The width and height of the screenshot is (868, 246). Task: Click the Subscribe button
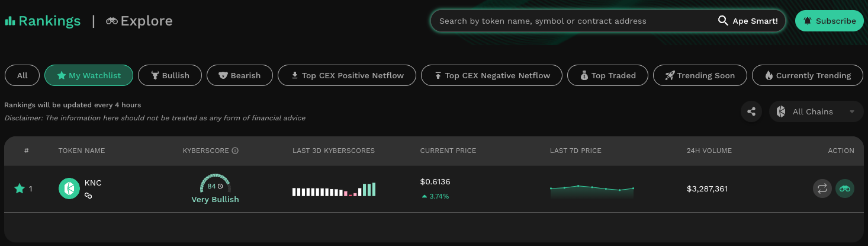tap(830, 21)
